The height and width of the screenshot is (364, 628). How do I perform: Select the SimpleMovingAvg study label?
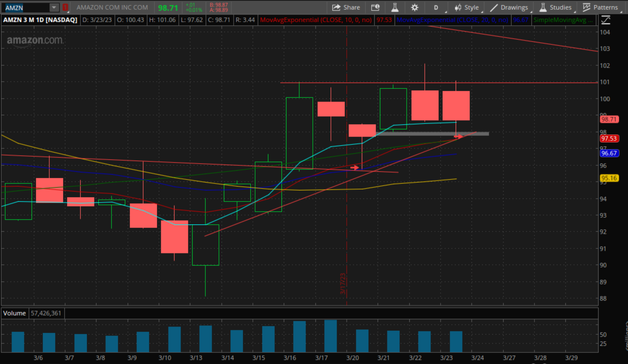coord(563,20)
